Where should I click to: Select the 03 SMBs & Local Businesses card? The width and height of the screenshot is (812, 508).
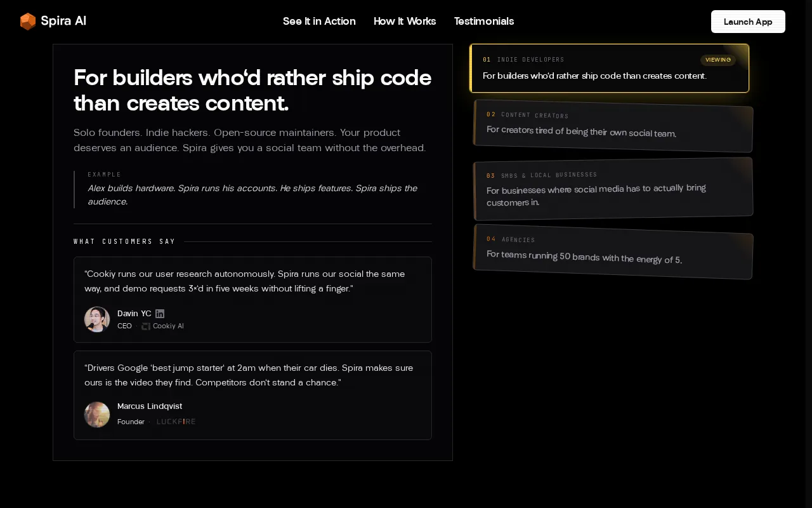(613, 189)
